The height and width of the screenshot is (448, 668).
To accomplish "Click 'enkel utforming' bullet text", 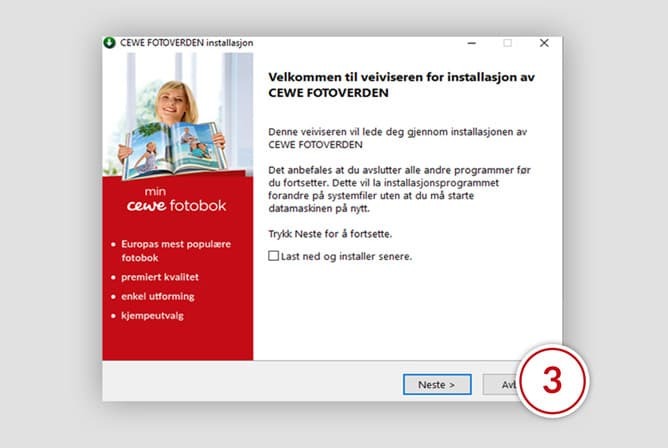I will point(158,297).
